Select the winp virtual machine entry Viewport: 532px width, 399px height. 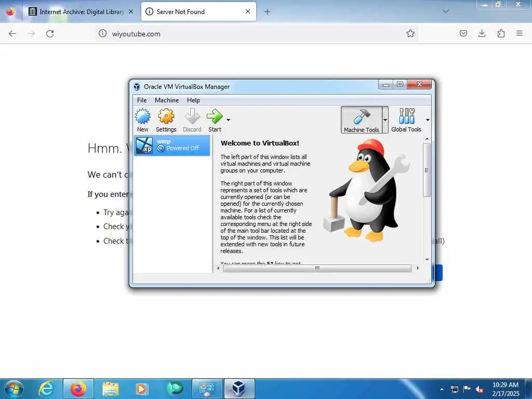[x=172, y=145]
